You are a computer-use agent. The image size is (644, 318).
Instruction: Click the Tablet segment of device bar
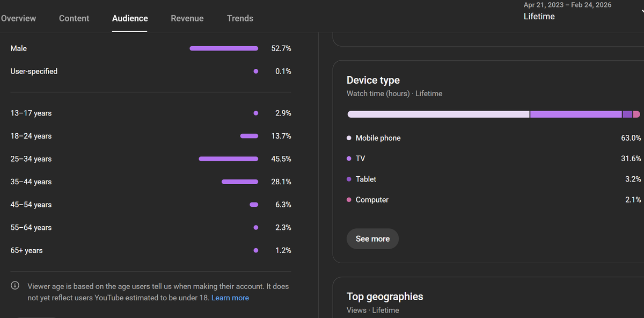coord(627,114)
